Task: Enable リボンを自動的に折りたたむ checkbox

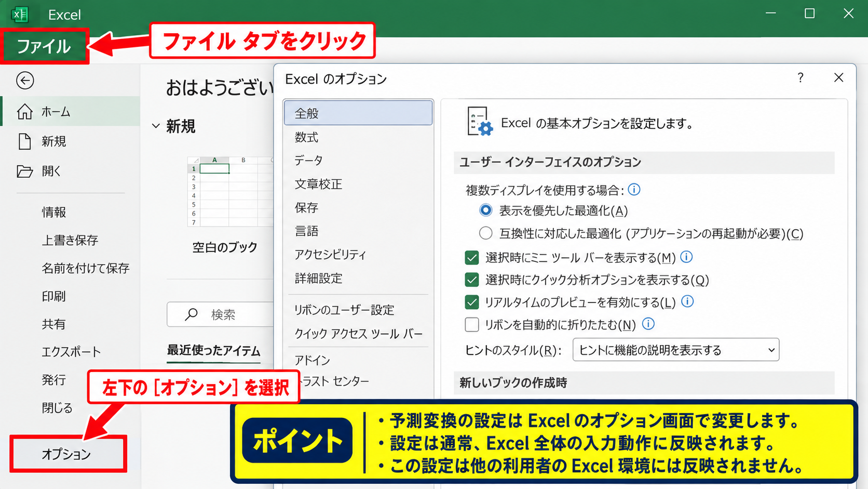Action: pos(472,325)
